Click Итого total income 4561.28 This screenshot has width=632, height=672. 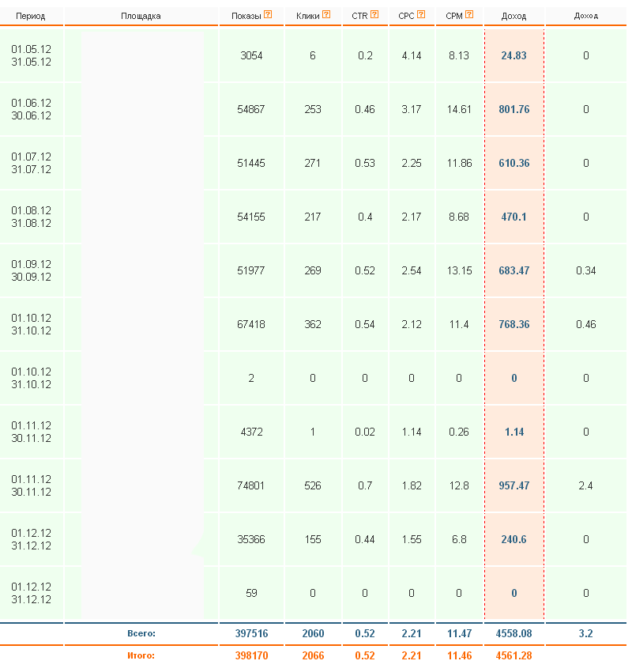tap(513, 655)
